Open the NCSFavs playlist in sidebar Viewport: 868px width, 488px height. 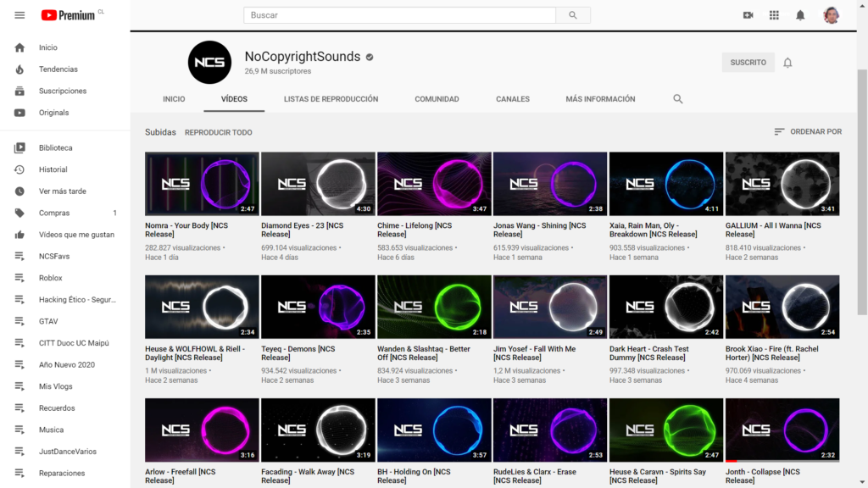[56, 256]
